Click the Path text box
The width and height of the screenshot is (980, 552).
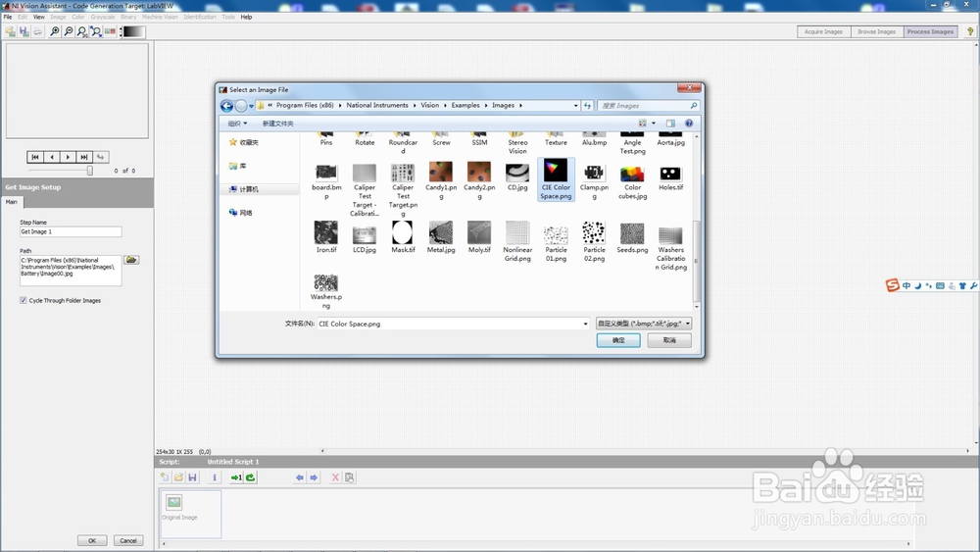pyautogui.click(x=70, y=270)
